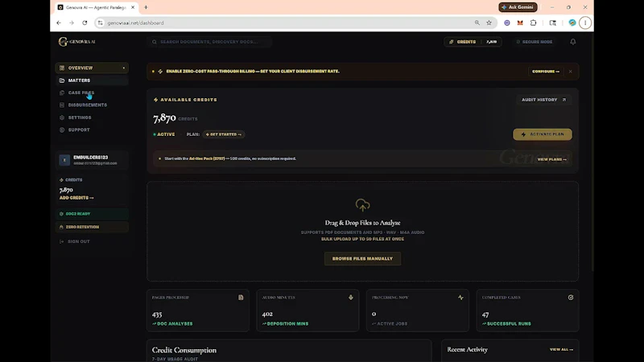This screenshot has height=362, width=644.
Task: Open the Matters sidebar item
Action: pos(92,80)
